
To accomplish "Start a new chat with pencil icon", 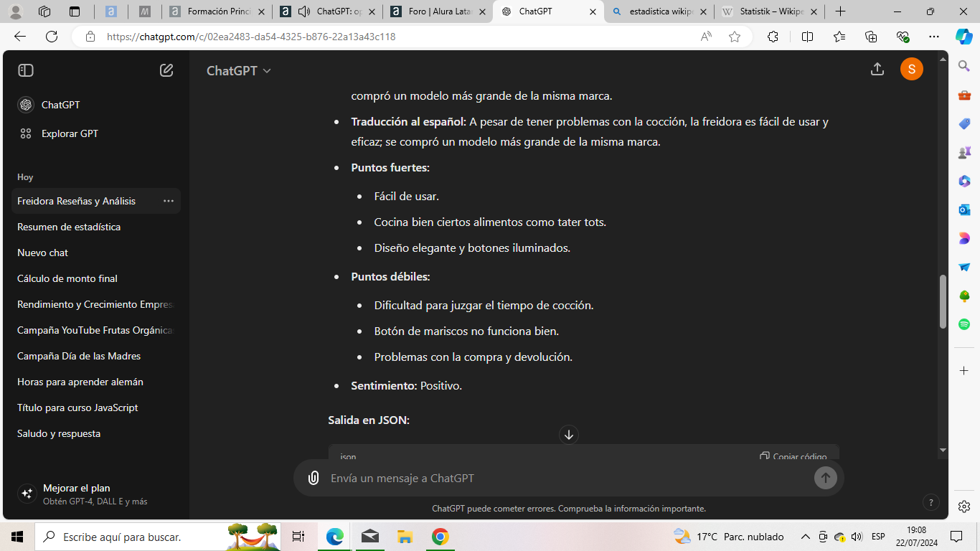I will [x=166, y=70].
